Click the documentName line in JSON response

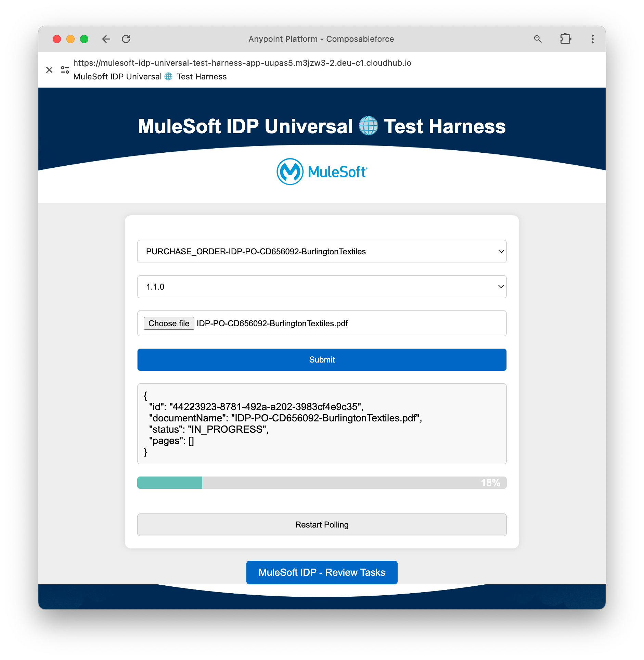point(285,418)
